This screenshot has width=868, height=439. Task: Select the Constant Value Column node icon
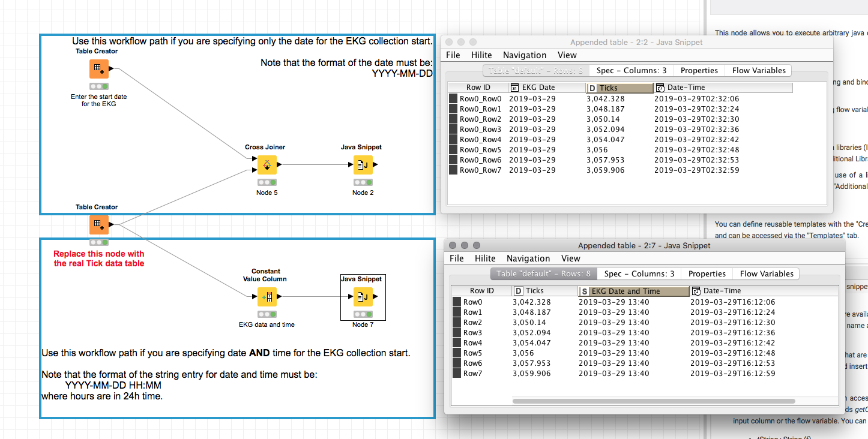pos(267,297)
